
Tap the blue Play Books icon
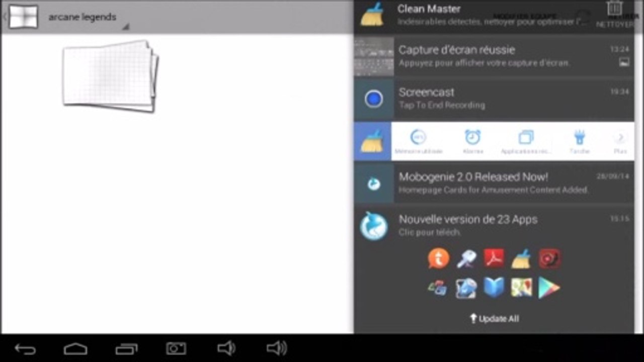494,288
